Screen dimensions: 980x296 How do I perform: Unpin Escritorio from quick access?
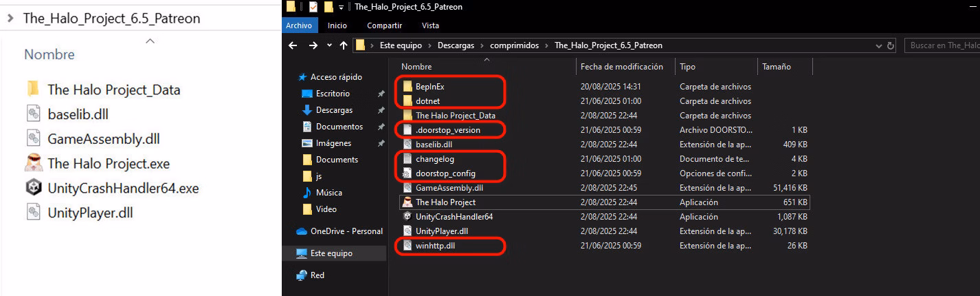pos(381,94)
